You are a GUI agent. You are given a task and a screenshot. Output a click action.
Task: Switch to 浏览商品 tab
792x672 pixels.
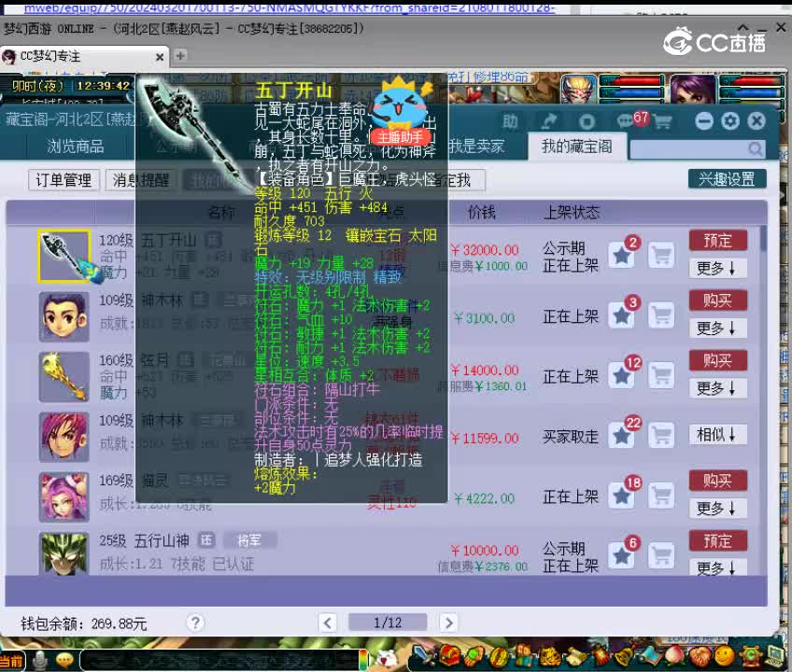(76, 147)
